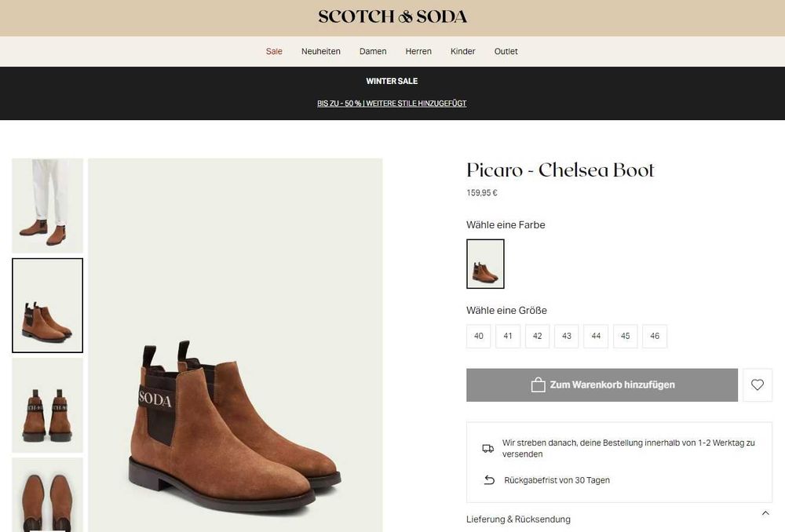Choose size 43
This screenshot has height=532, width=785.
click(x=567, y=337)
